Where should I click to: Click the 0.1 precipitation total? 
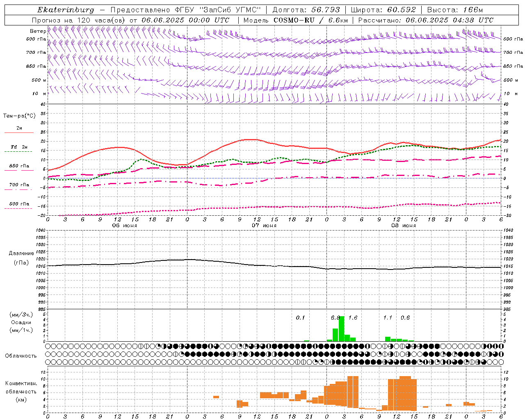(301, 318)
